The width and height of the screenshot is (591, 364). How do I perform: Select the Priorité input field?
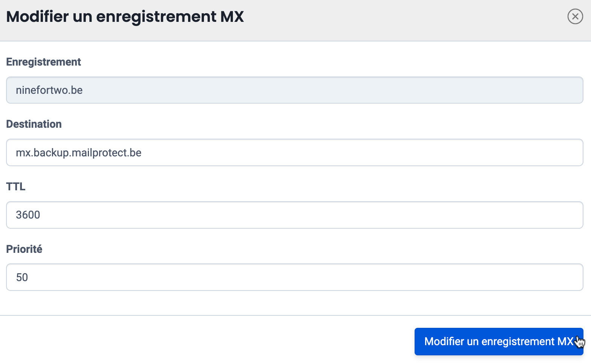coord(294,277)
